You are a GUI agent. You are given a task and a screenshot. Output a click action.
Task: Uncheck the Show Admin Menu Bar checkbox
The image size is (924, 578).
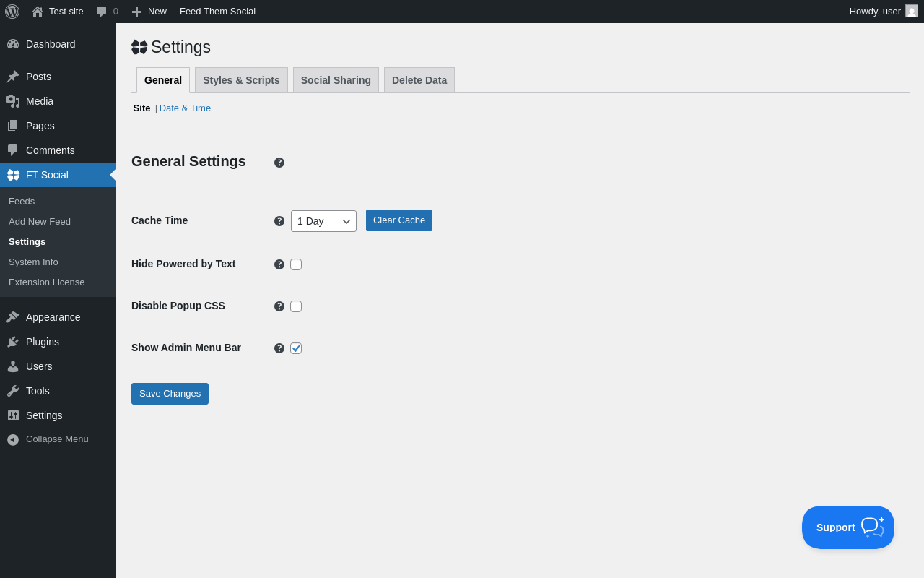(296, 348)
